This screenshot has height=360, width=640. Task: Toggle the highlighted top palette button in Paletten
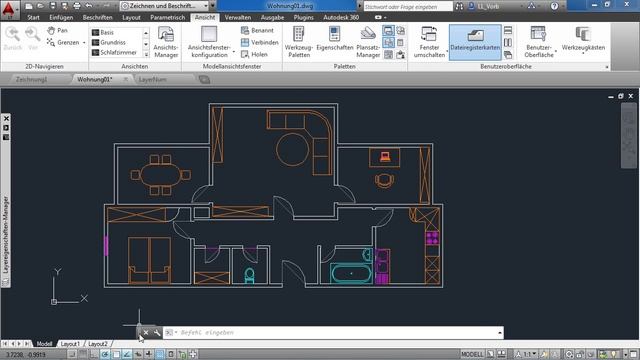[x=388, y=31]
